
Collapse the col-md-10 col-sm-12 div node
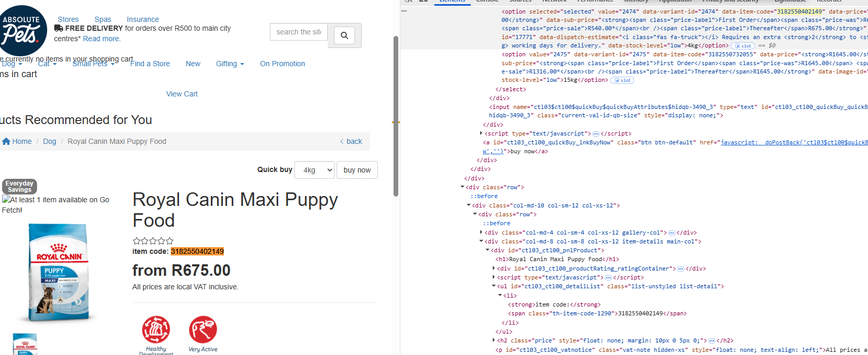pyautogui.click(x=469, y=205)
